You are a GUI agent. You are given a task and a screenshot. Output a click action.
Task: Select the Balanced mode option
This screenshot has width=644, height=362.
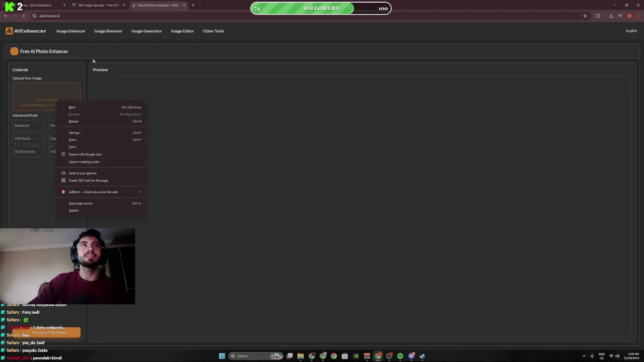click(29, 125)
